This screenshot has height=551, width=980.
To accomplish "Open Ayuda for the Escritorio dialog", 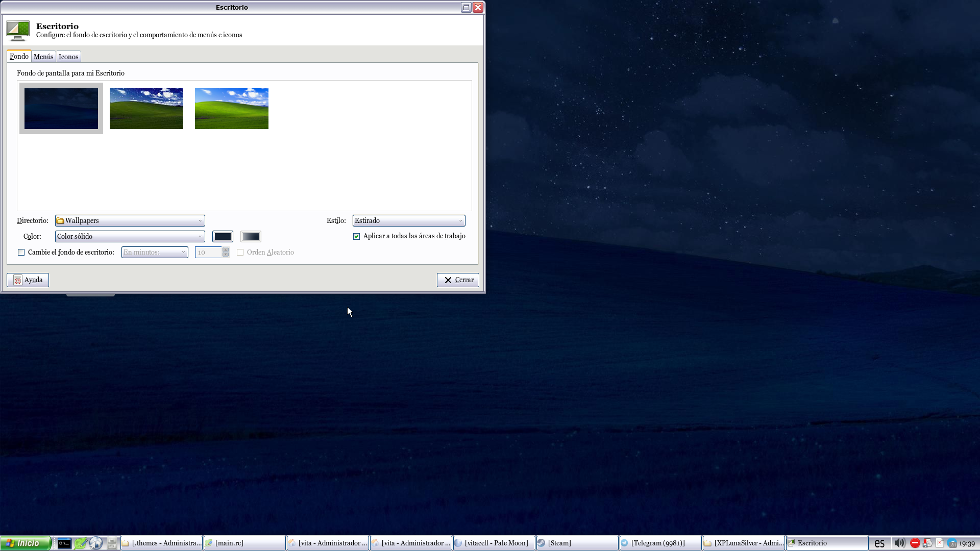I will (x=28, y=280).
